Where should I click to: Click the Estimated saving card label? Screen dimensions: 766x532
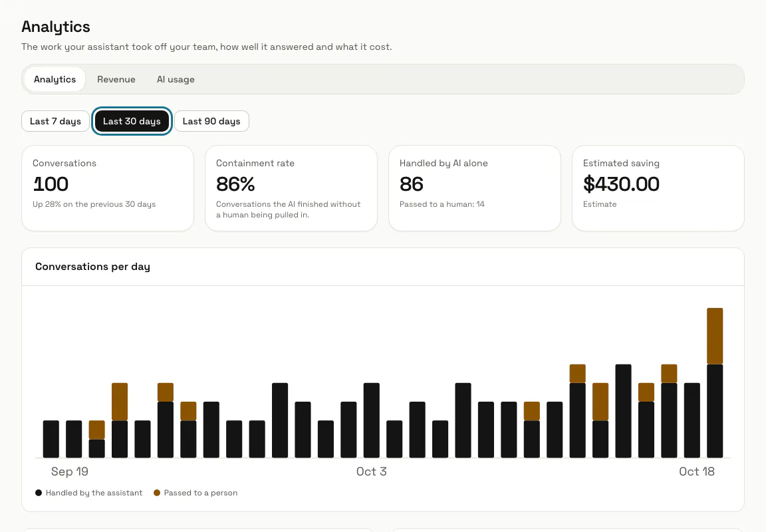click(621, 163)
